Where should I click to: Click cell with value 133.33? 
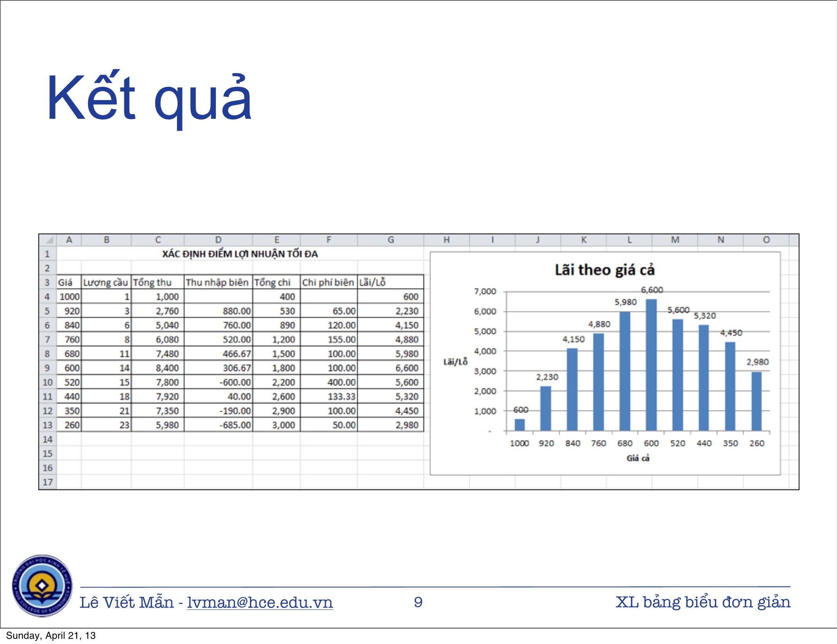point(329,396)
